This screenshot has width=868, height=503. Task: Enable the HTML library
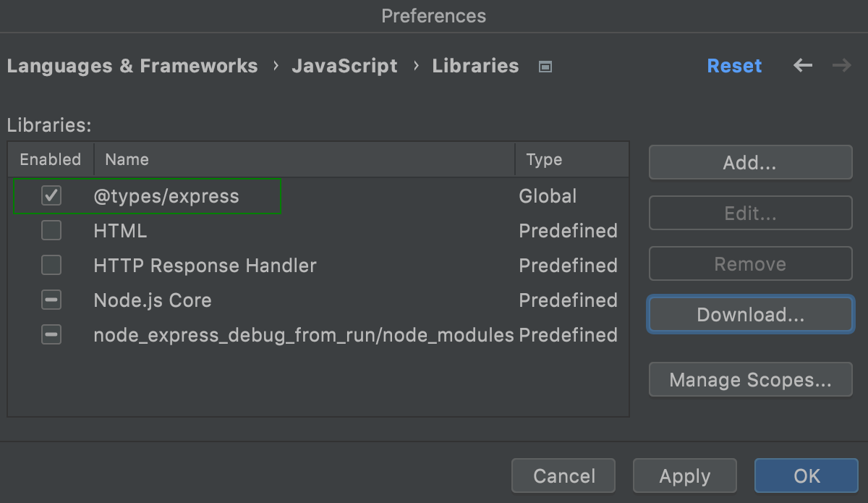coord(51,230)
